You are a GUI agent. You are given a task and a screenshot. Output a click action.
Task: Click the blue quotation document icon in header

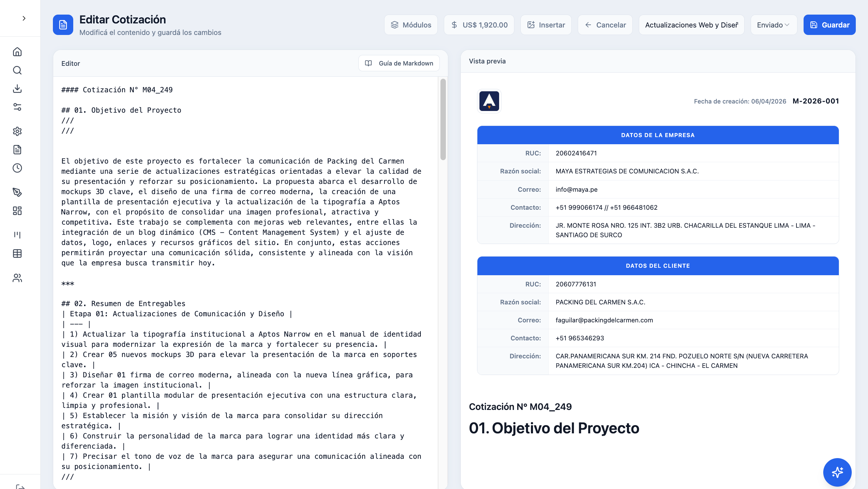pos(63,25)
